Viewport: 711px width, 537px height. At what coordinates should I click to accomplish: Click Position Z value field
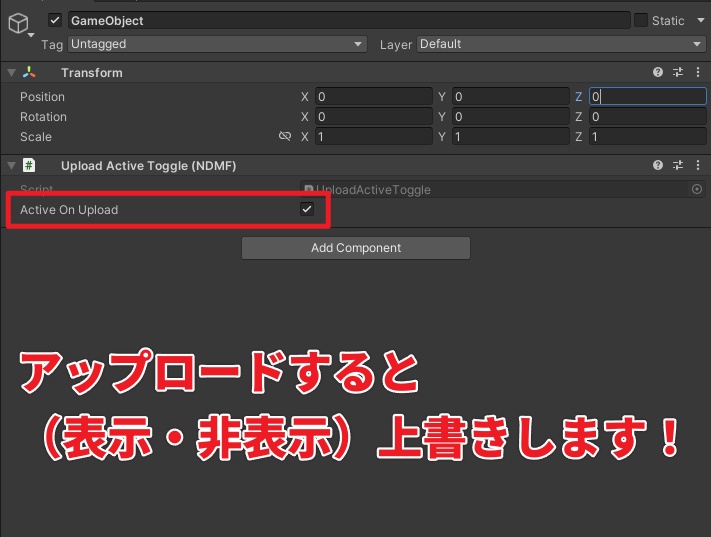pyautogui.click(x=648, y=97)
